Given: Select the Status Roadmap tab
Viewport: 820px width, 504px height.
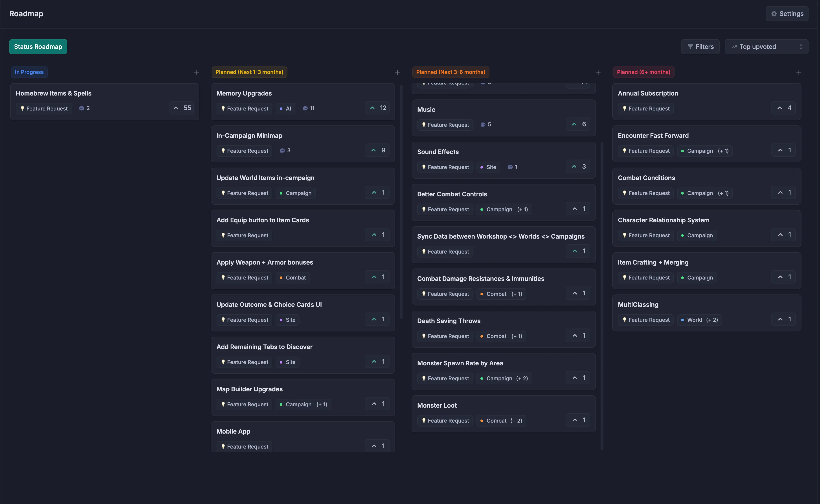Looking at the screenshot, I should click(x=38, y=46).
